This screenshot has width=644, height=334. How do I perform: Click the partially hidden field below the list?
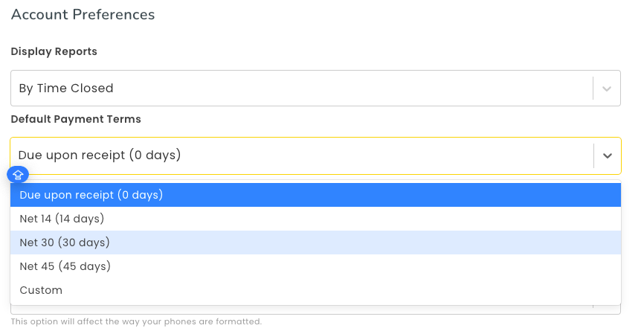click(315, 309)
